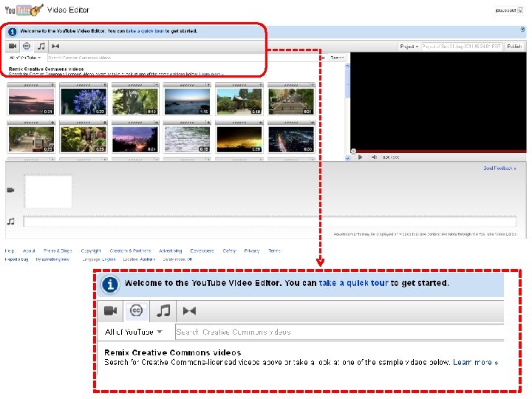Viewport: 532px width, 399px height.
Task: Click the music note icon beside the timeline audio track
Action: (11, 222)
